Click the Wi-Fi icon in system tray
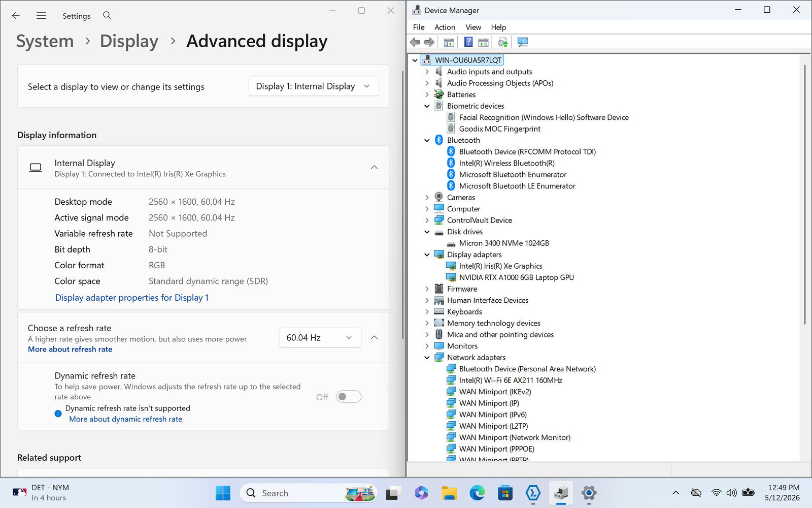 716,493
